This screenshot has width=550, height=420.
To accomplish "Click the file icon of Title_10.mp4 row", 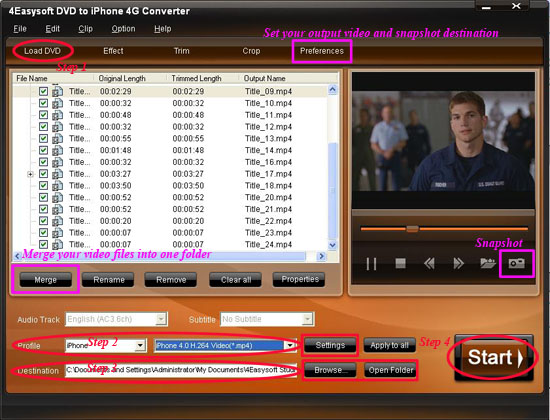I will pos(58,103).
